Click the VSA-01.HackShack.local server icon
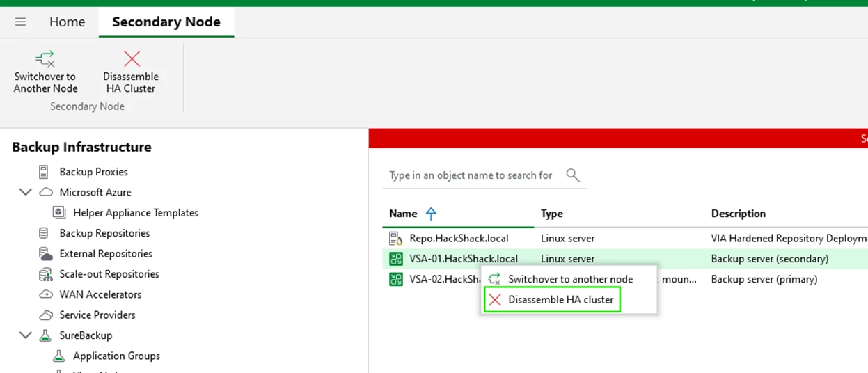Screen dimensions: 868x373 tap(395, 259)
